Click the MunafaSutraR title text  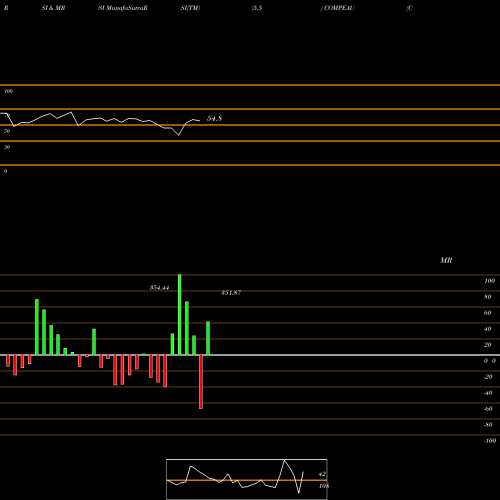pyautogui.click(x=127, y=8)
